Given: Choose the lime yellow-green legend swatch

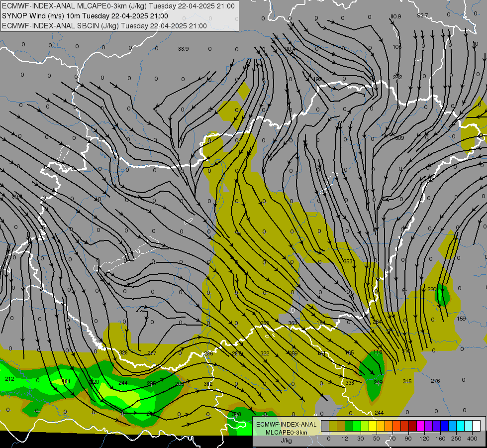Looking at the screenshot, I should coord(365,426).
